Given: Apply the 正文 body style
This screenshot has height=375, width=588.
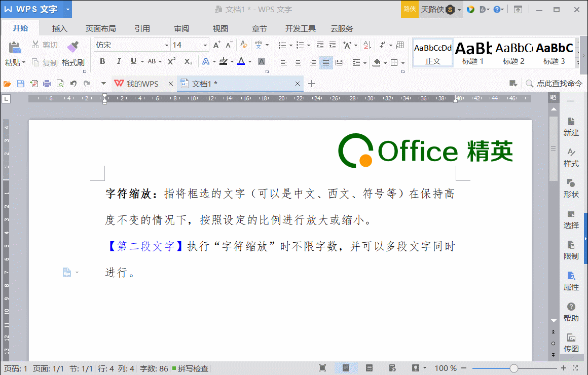Looking at the screenshot, I should pyautogui.click(x=433, y=53).
